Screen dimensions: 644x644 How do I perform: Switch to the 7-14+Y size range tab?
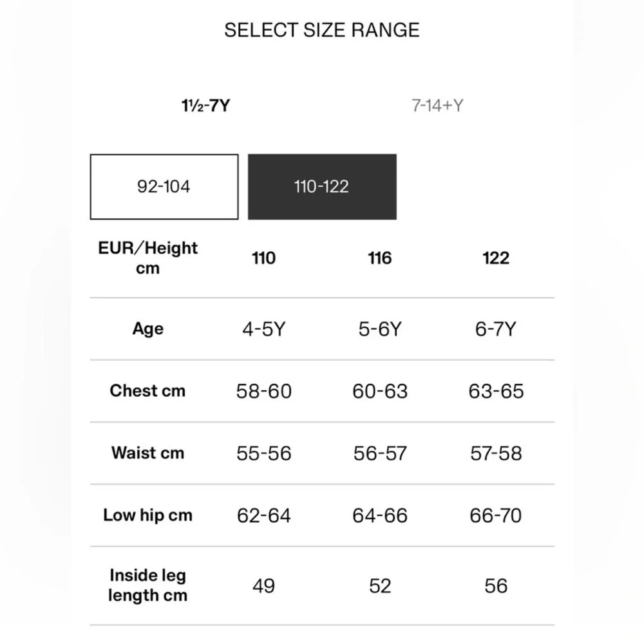[437, 106]
